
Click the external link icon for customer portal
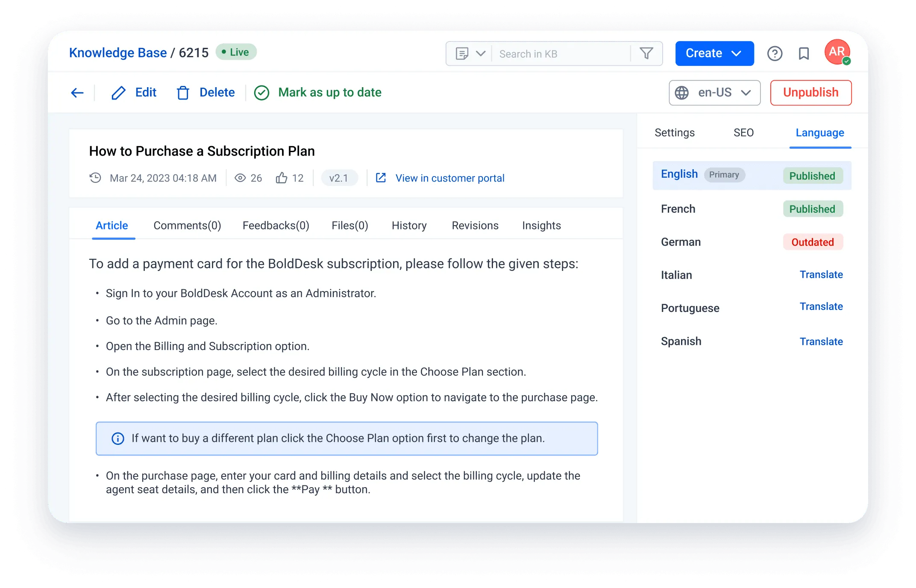(x=382, y=178)
